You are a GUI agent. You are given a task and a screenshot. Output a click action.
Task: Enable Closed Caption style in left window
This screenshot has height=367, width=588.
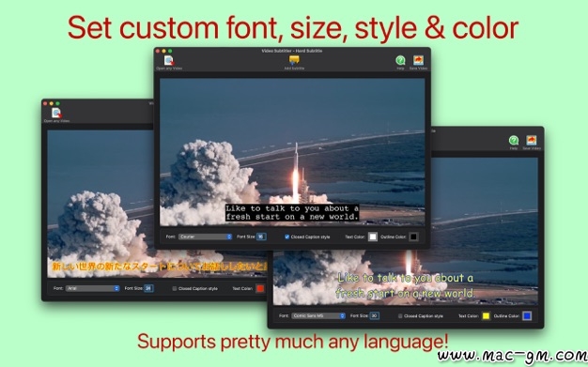(x=175, y=289)
